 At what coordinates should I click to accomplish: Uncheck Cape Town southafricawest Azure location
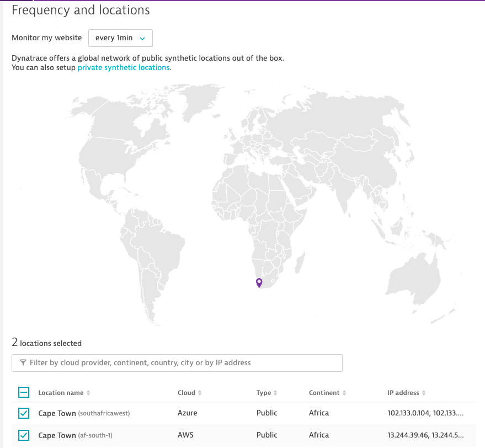coord(24,413)
